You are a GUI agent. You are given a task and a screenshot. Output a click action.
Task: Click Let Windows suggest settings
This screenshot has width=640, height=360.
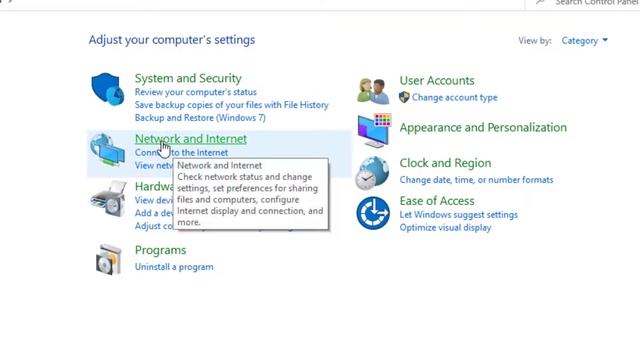pyautogui.click(x=458, y=215)
